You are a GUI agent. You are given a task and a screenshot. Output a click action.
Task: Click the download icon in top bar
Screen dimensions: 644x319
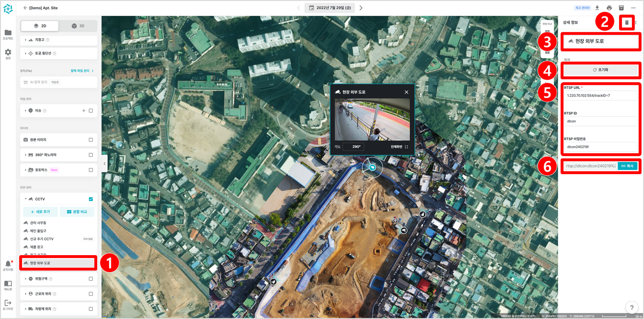click(x=597, y=8)
